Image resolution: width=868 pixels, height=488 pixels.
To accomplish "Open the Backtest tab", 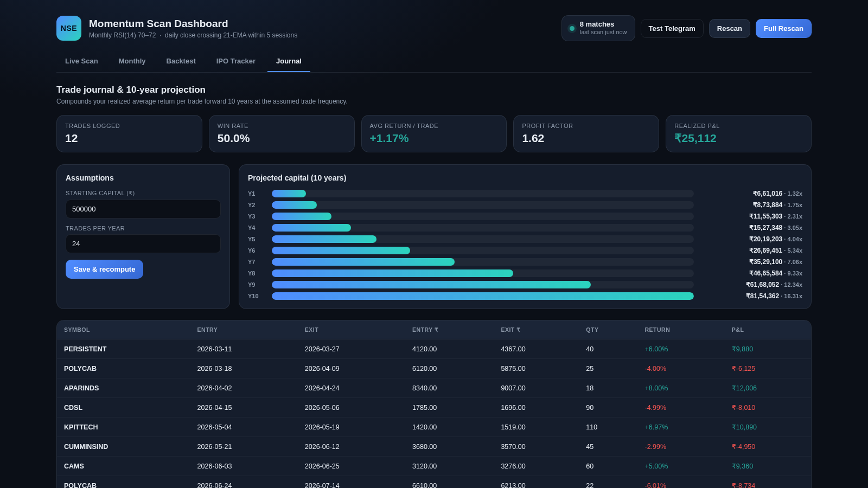I will pos(181,61).
